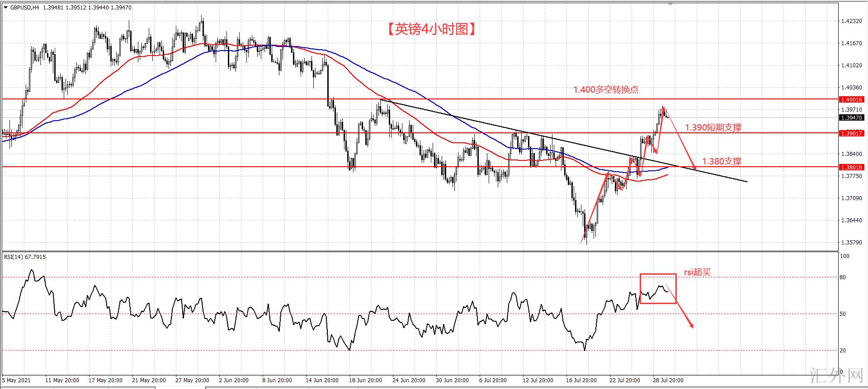Click the triangle arrow beside GBPUSD,H4
This screenshot has height=389, width=868.
coord(5,7)
